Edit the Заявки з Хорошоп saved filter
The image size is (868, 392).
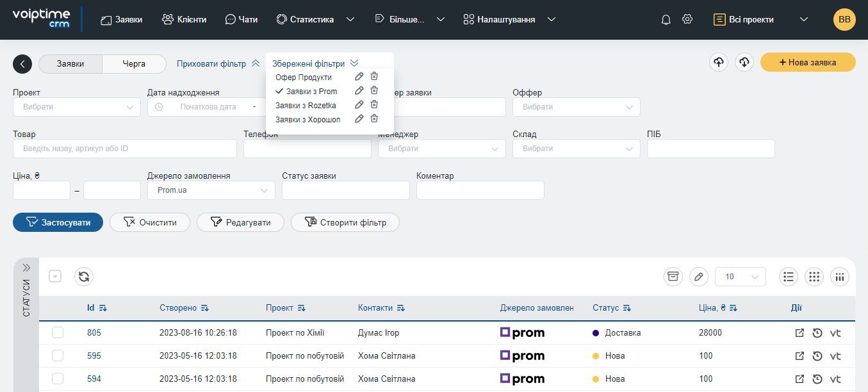(359, 119)
